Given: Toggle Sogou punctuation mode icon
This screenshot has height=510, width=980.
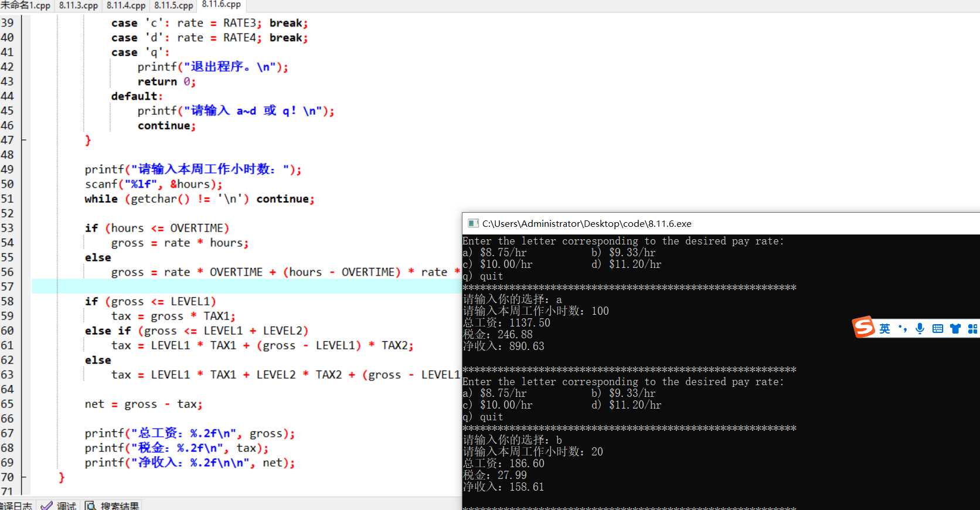Looking at the screenshot, I should 903,329.
